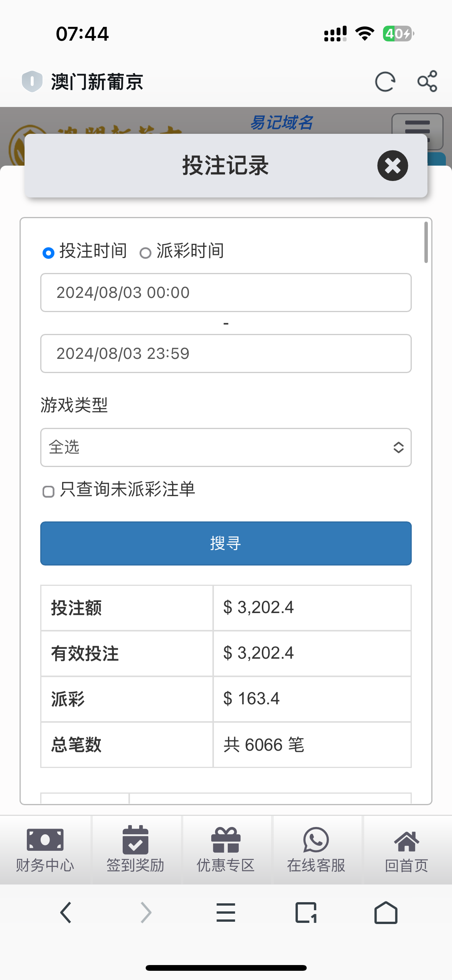Open 财务中心 finance center
Screen dimensions: 452x980
tap(45, 849)
